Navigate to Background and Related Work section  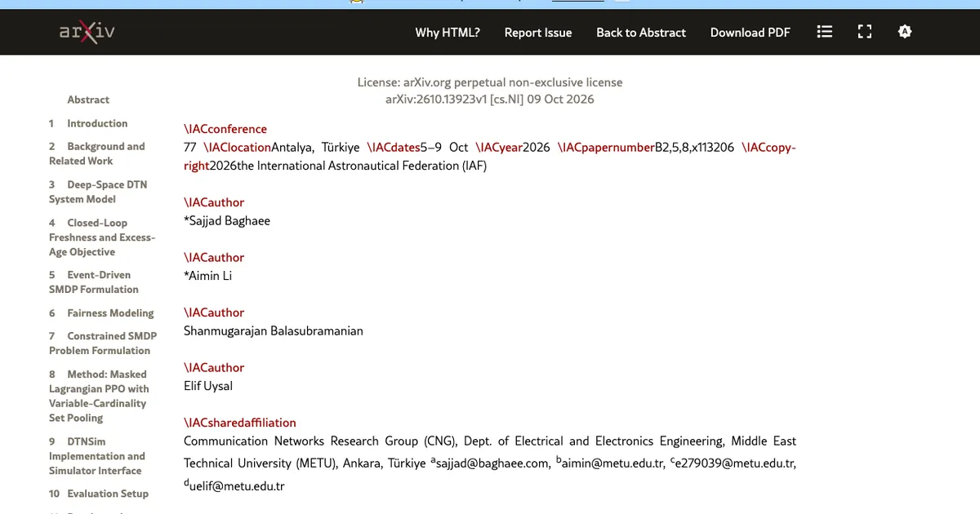click(96, 153)
